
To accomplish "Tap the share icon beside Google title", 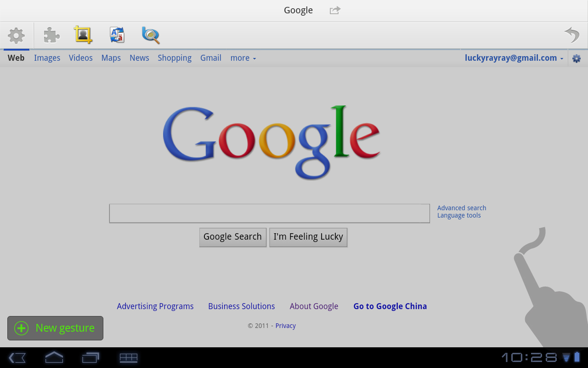I will (x=335, y=10).
